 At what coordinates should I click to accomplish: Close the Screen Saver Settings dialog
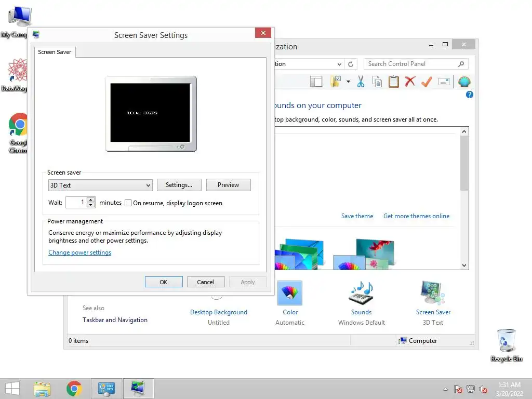click(263, 33)
